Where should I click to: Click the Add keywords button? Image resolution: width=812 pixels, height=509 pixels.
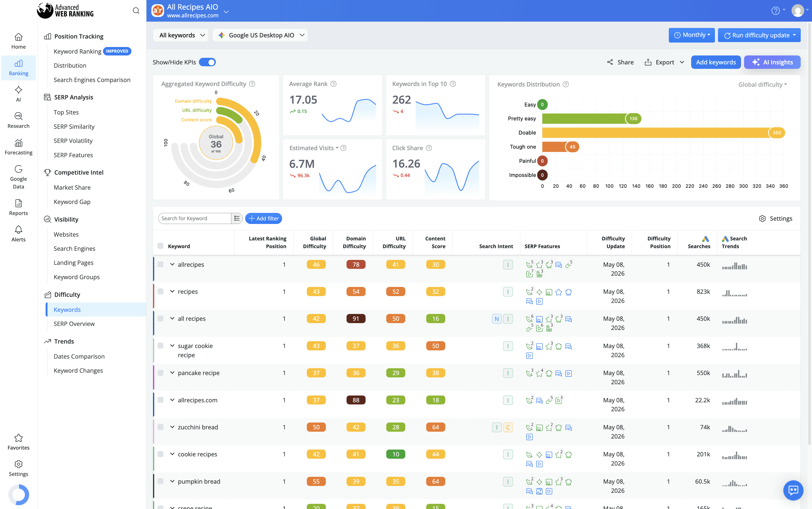716,62
